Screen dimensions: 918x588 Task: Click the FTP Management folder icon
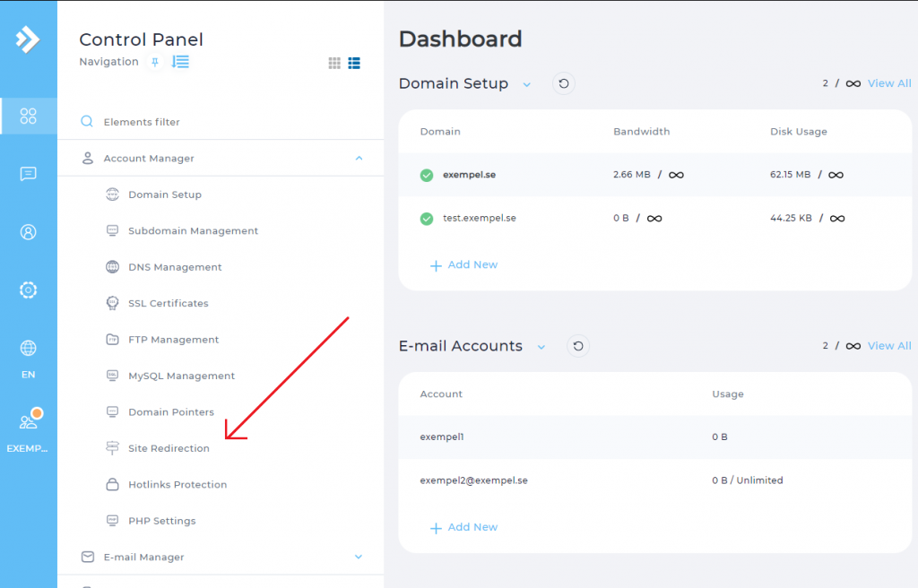point(112,340)
